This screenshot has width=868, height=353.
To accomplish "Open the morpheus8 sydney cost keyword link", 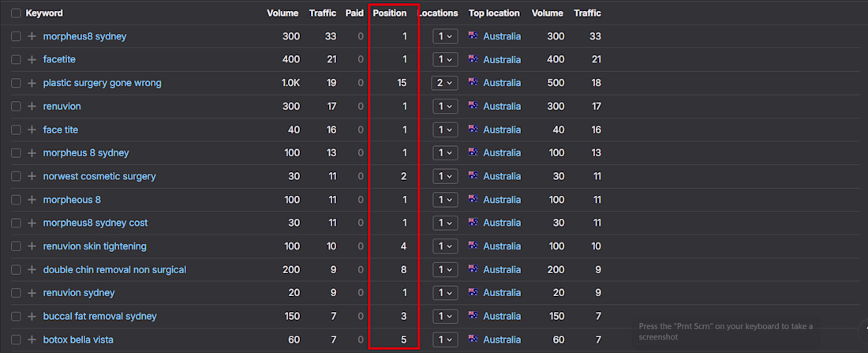I will pyautogui.click(x=95, y=223).
